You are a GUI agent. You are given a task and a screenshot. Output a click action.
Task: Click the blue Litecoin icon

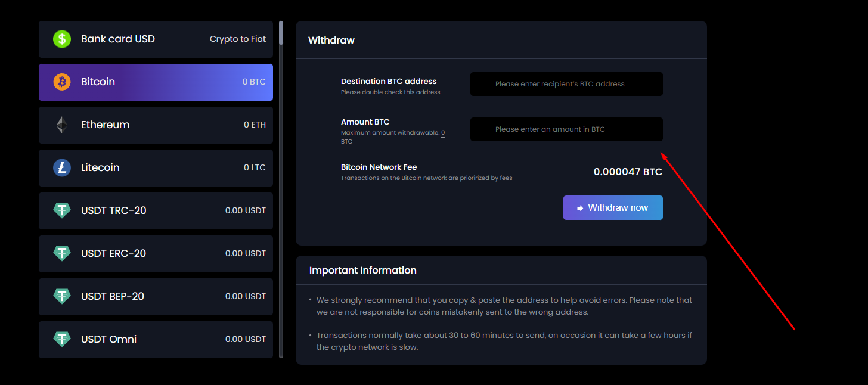(x=62, y=168)
